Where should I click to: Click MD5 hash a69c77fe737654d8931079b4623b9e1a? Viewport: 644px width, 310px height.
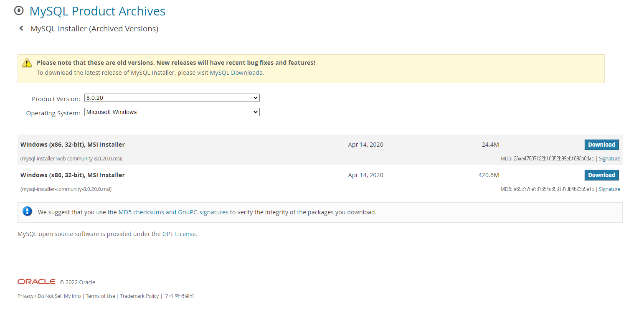553,189
